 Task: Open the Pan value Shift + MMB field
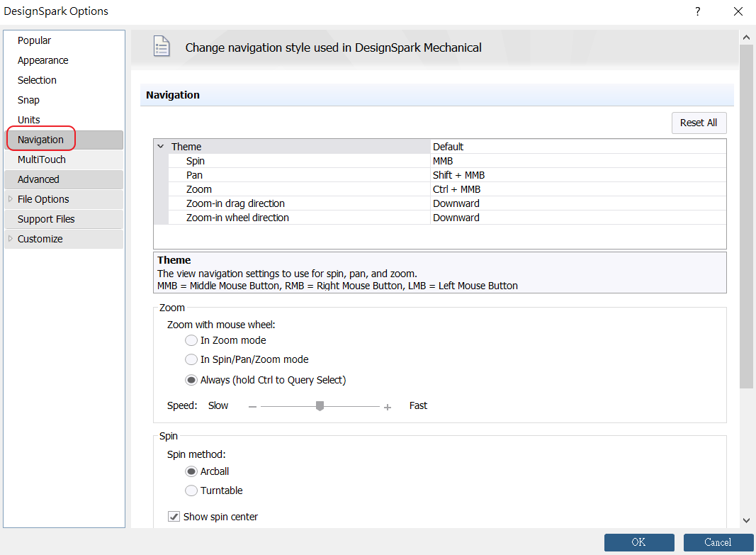(578, 175)
